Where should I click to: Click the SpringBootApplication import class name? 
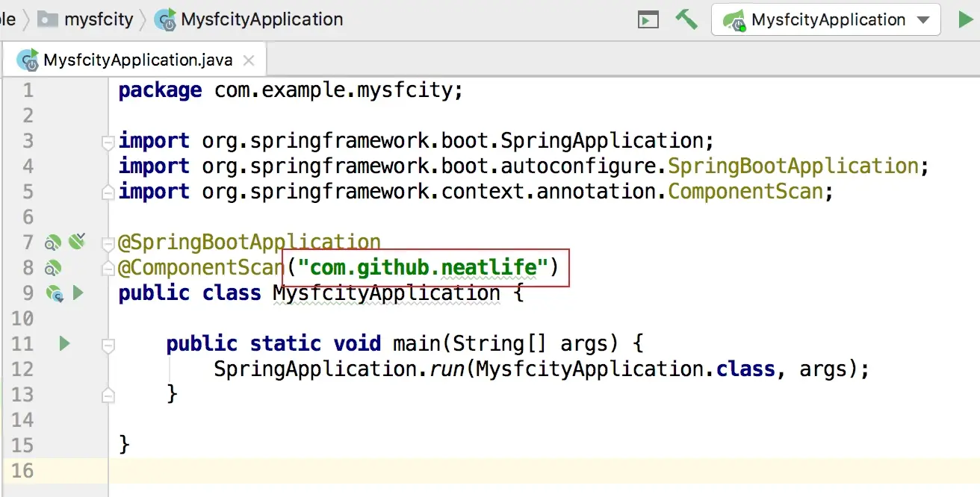pyautogui.click(x=793, y=166)
